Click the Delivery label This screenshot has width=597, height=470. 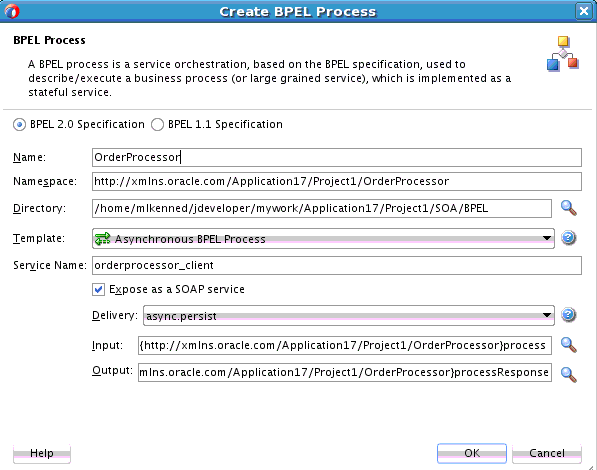(115, 315)
